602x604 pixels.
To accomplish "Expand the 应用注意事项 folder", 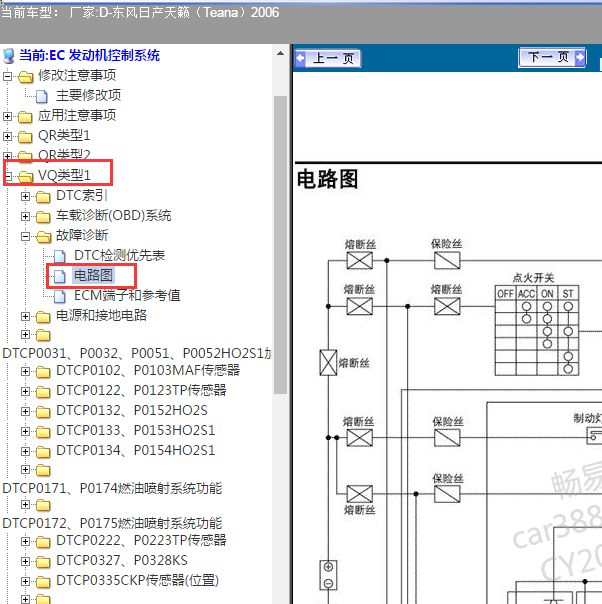I will (7, 116).
